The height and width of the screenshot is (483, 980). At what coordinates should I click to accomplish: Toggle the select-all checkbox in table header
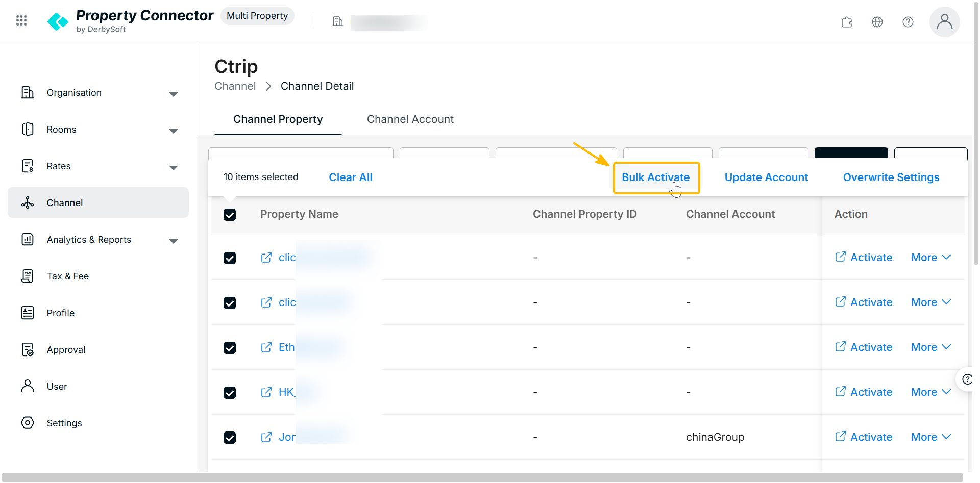point(230,215)
